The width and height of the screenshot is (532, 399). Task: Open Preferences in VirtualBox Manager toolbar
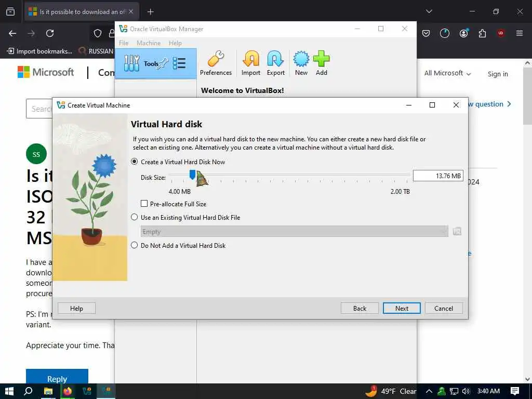(216, 63)
